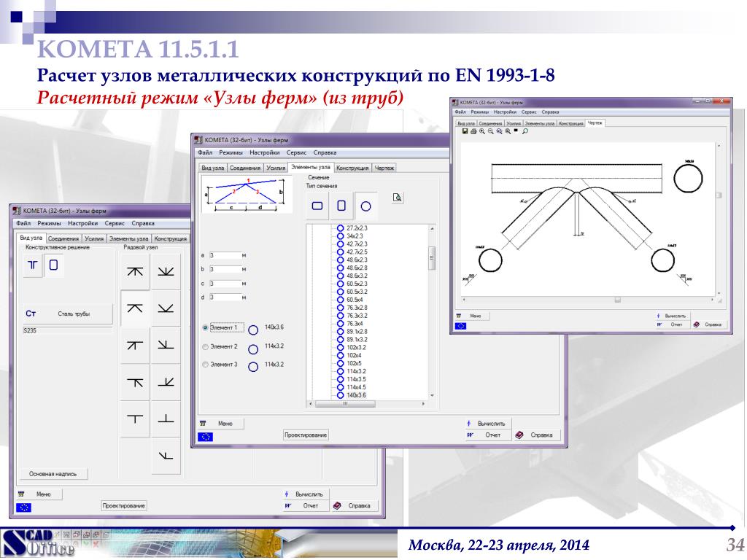Open Файл menu in middle window

click(x=205, y=153)
